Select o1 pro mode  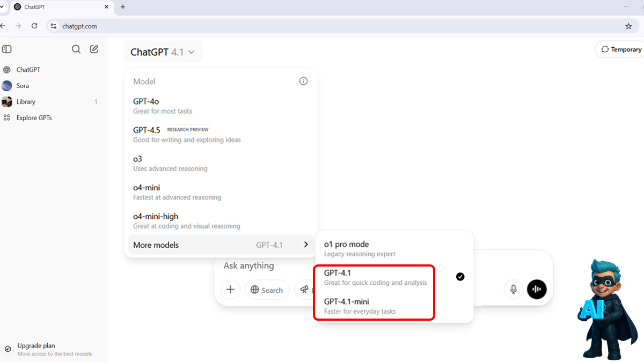(x=394, y=248)
